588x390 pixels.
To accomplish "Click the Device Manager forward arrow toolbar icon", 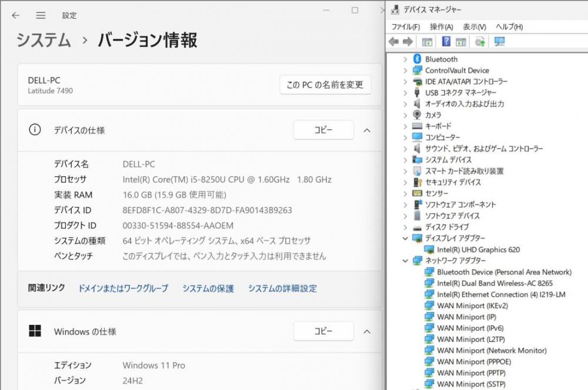I will tap(407, 42).
